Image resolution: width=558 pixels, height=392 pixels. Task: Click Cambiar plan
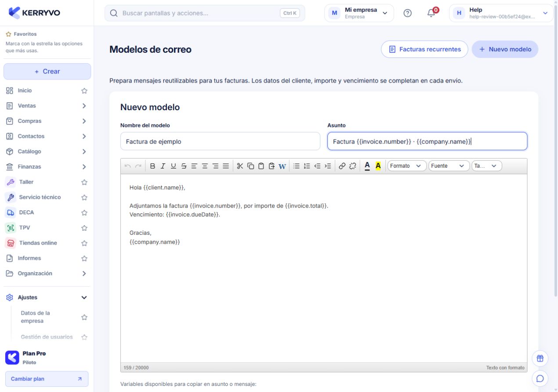tap(47, 379)
